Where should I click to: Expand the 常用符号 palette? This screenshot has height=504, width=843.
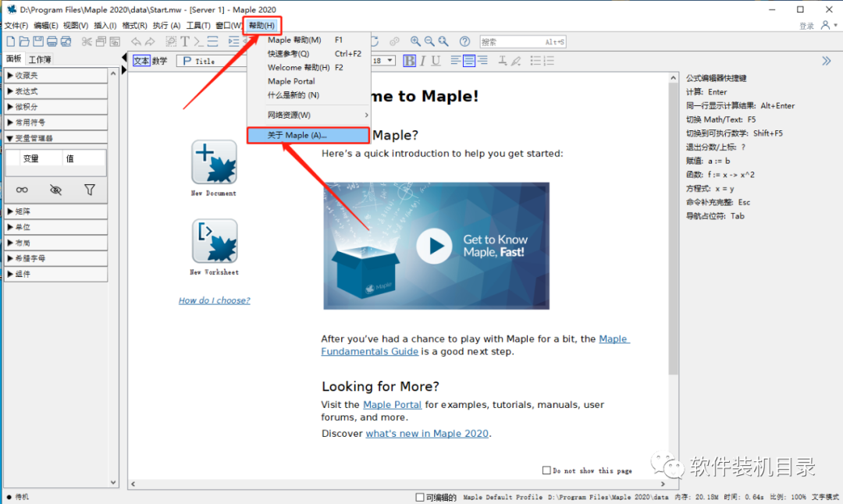[x=56, y=122]
